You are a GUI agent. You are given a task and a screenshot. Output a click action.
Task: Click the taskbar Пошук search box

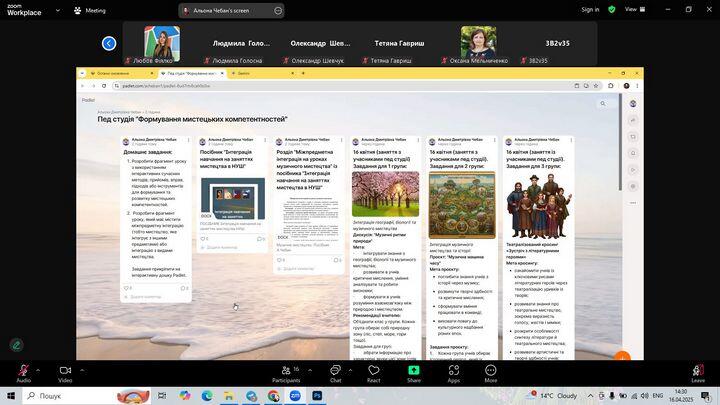click(87, 396)
